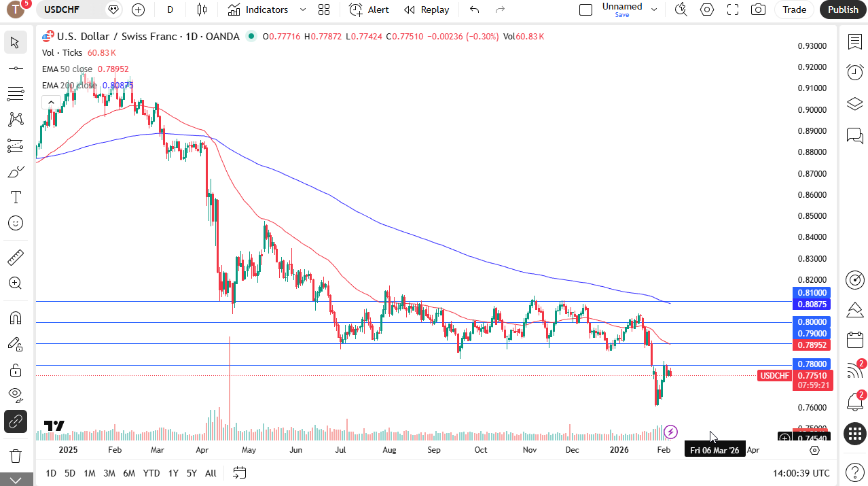
Task: Open the notifications bell icon
Action: coord(854,402)
